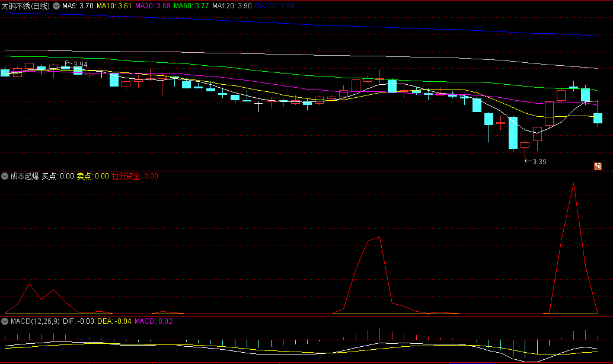Click the 3.35 low price marker
Screen dimensions: 613x364
coord(539,161)
